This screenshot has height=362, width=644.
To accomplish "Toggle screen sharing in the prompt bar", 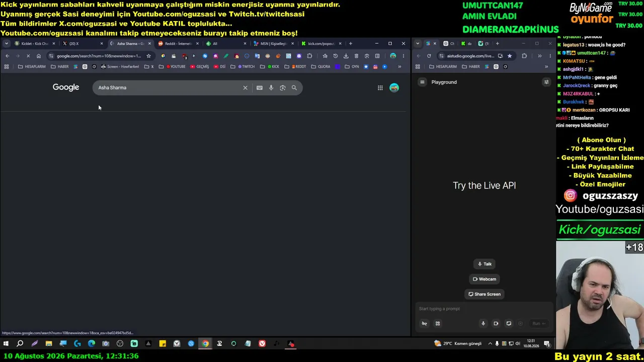I will (509, 323).
